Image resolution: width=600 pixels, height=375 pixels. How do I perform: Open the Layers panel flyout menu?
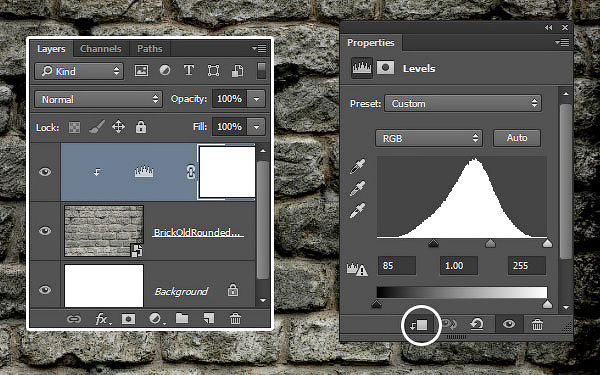pos(259,49)
